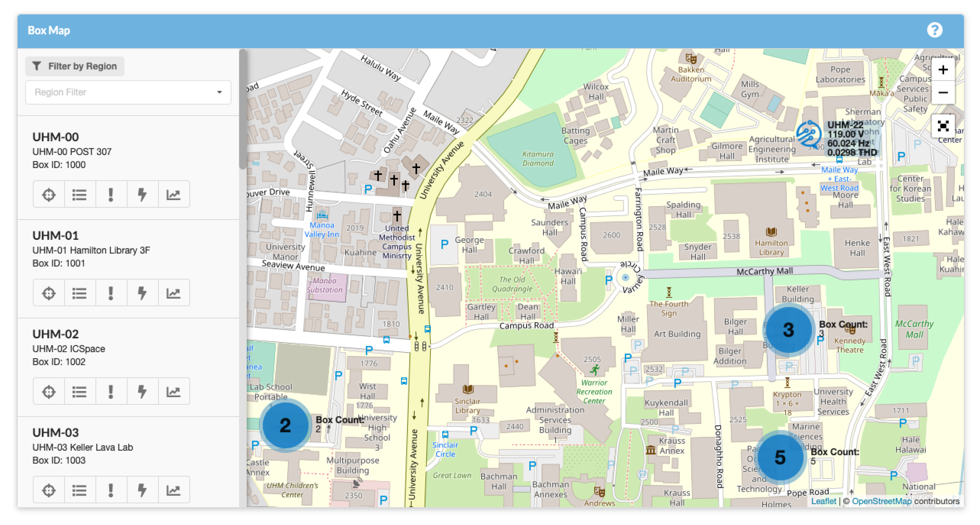Click UHM-00 crosshair locate icon

point(49,194)
